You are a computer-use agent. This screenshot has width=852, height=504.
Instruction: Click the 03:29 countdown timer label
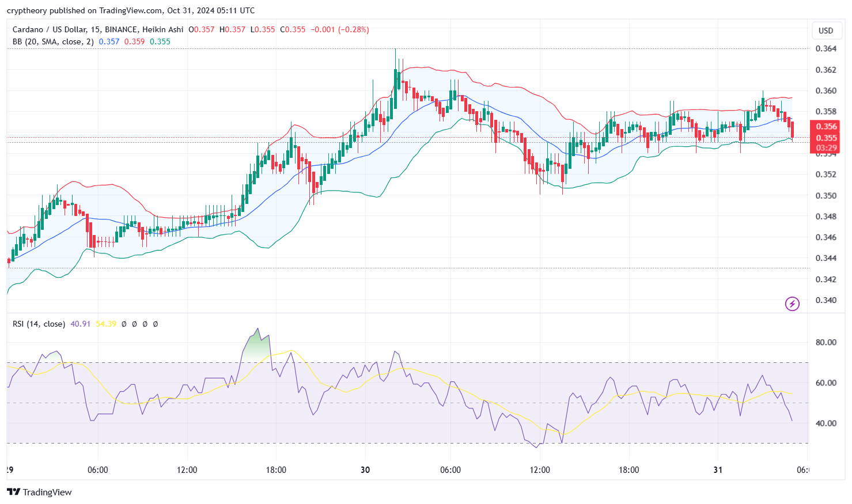[825, 148]
